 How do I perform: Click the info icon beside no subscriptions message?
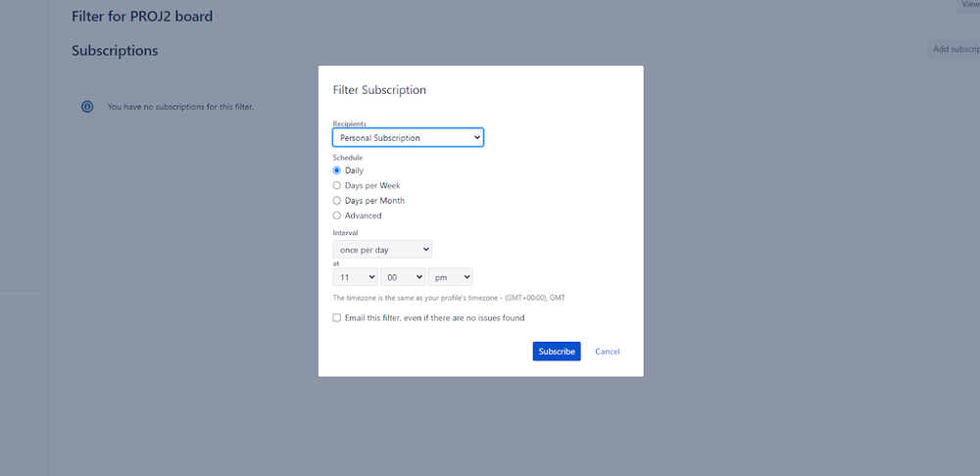click(x=87, y=107)
